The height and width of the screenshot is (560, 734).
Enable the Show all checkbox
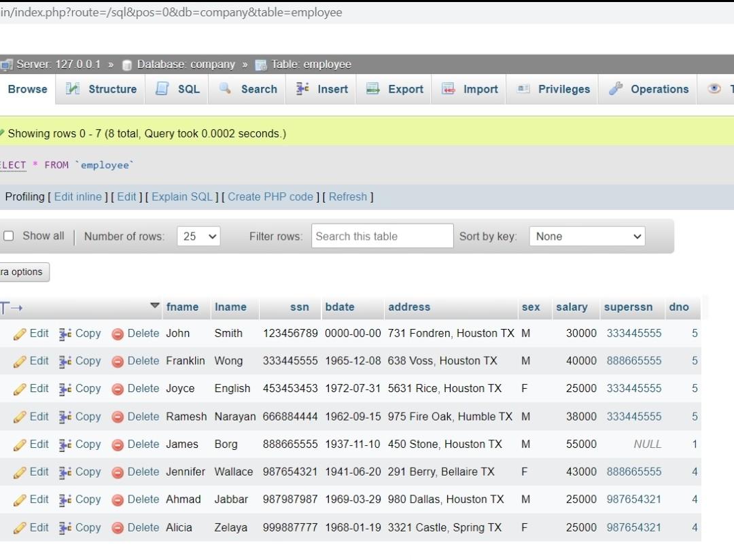[x=9, y=235]
